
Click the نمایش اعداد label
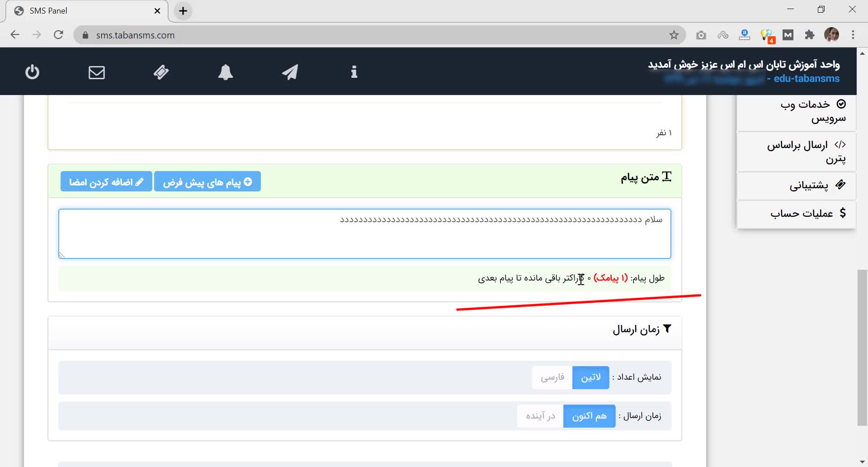click(x=637, y=377)
